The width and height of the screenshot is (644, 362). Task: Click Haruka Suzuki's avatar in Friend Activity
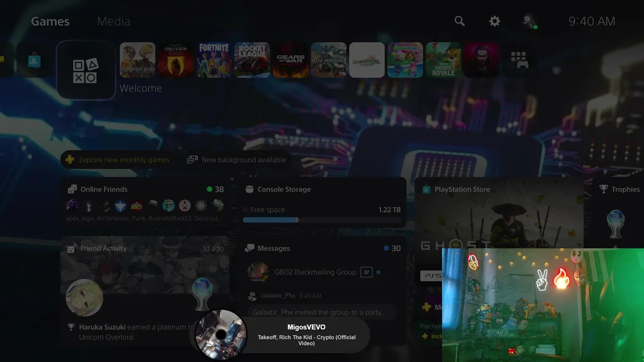(x=85, y=298)
